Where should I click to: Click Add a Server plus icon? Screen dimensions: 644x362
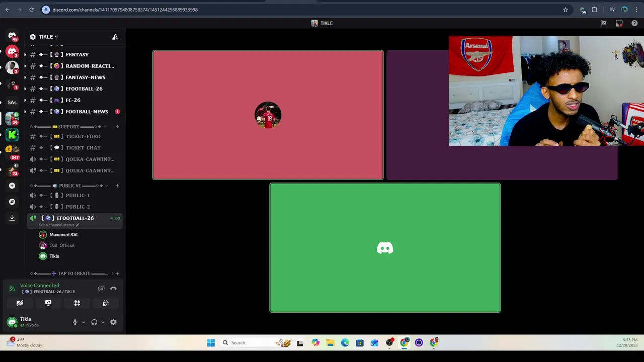click(12, 186)
